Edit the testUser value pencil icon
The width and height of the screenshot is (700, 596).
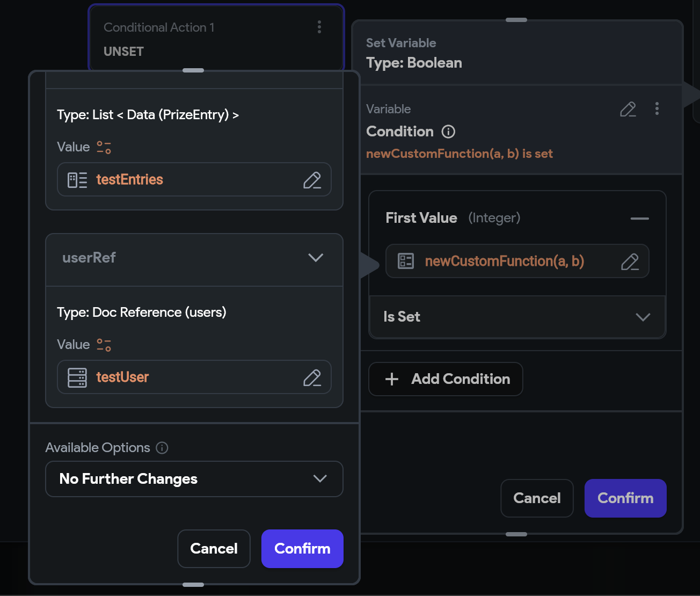coord(312,377)
